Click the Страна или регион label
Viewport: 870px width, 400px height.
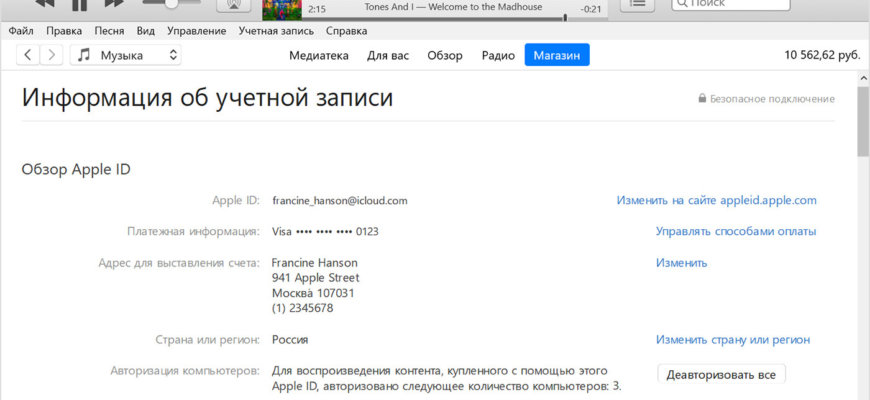pyautogui.click(x=208, y=340)
